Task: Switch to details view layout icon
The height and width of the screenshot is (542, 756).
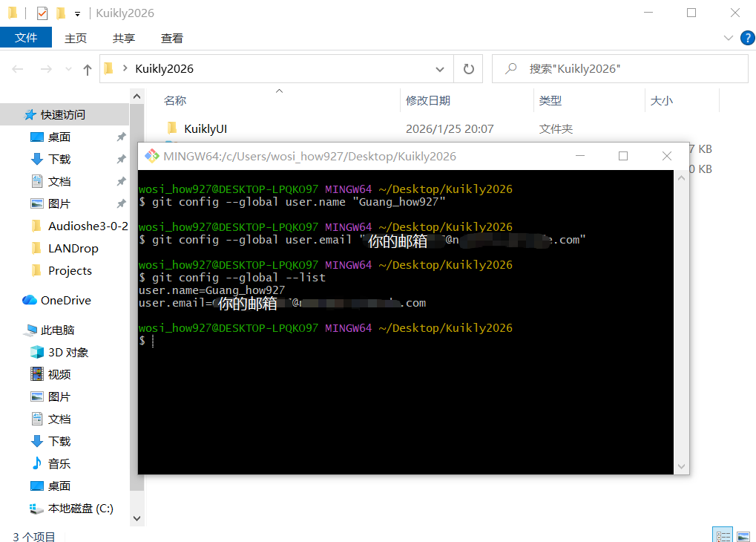Action: click(x=723, y=536)
